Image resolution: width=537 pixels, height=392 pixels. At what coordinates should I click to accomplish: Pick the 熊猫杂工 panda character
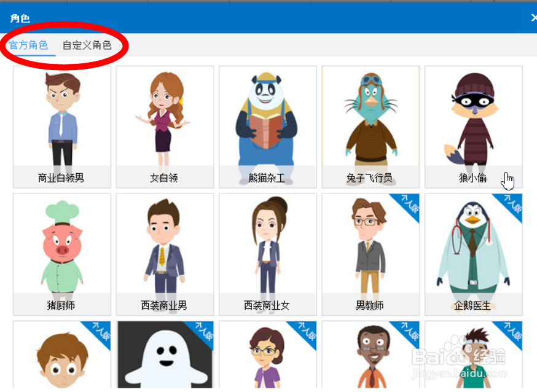[x=268, y=127]
